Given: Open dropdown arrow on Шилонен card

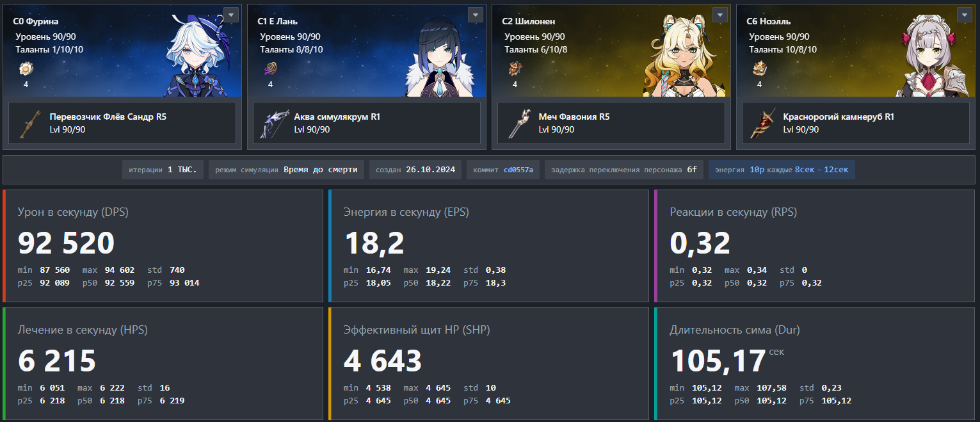Looking at the screenshot, I should tap(720, 15).
